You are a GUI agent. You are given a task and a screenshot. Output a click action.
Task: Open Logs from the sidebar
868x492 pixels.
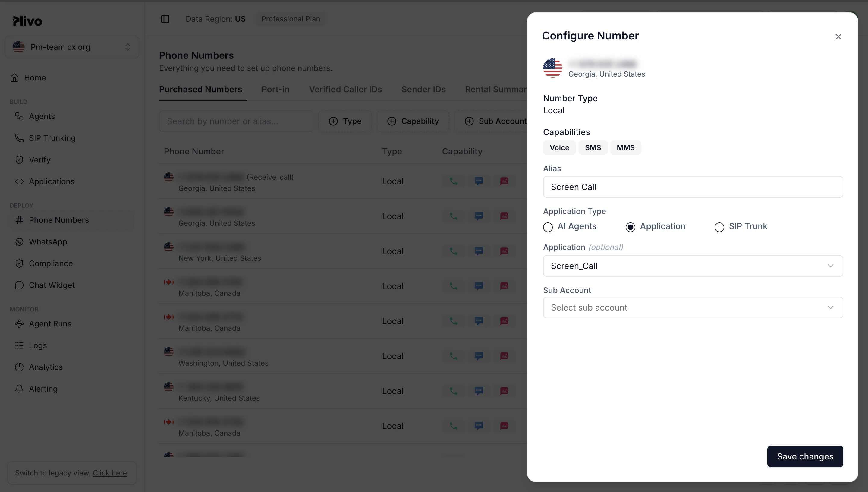pyautogui.click(x=72, y=345)
